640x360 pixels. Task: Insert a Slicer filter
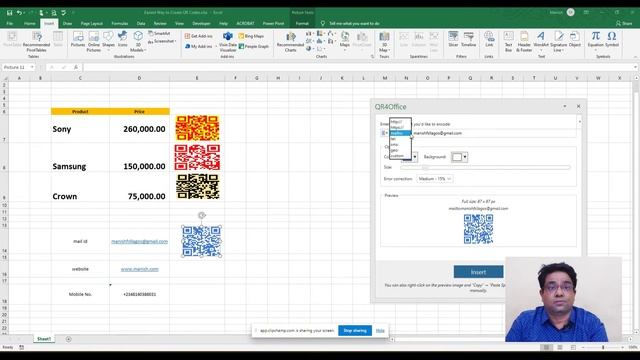point(453,39)
